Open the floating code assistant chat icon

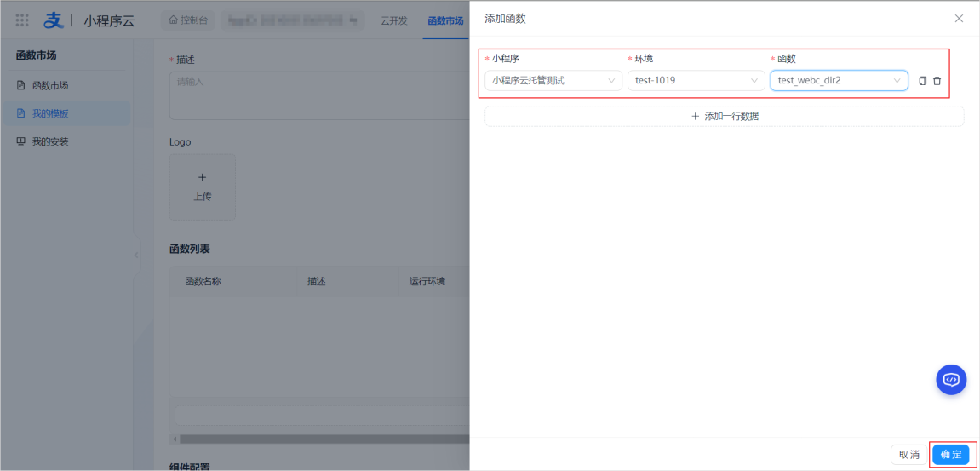951,380
